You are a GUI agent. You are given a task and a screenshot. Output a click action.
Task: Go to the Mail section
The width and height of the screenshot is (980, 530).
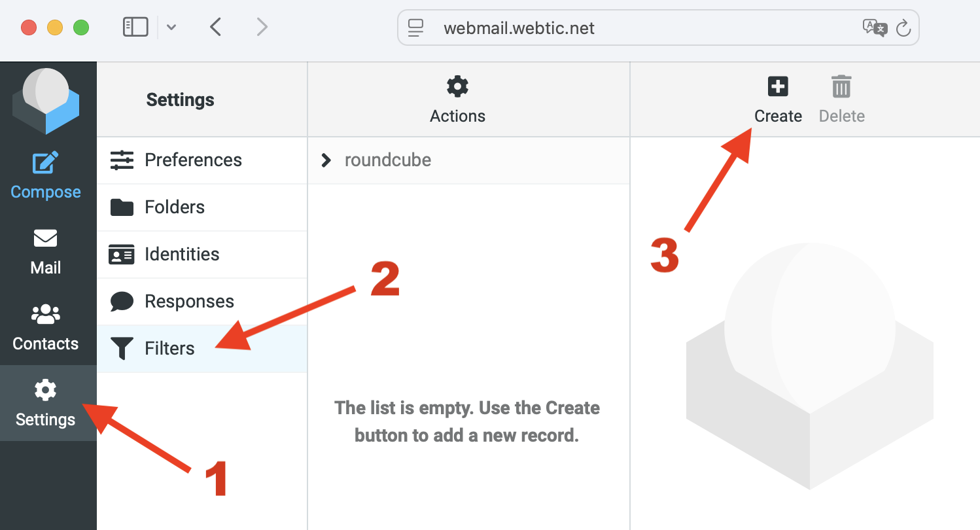(x=46, y=252)
